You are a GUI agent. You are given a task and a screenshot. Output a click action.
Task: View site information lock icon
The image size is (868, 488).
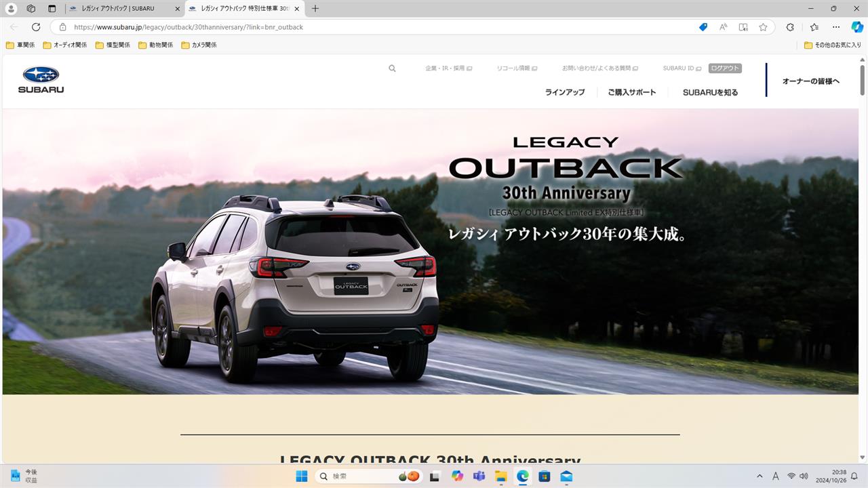point(62,27)
